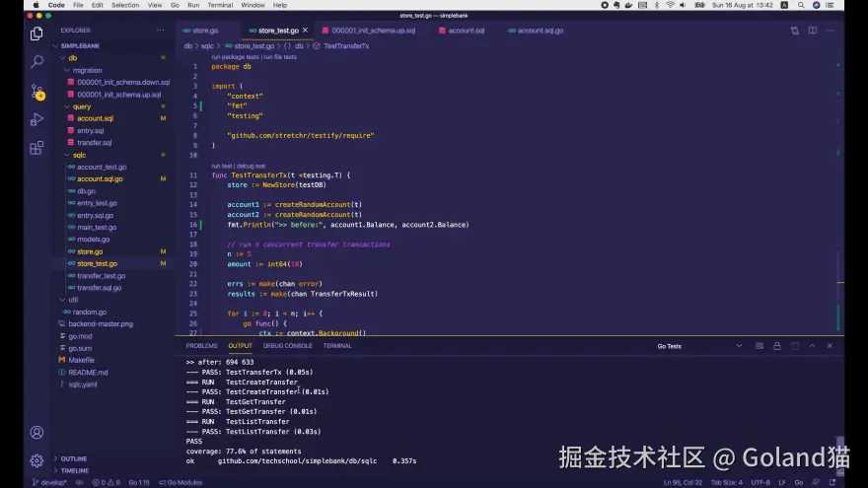Open transfer_test.go in explorer

(102, 275)
